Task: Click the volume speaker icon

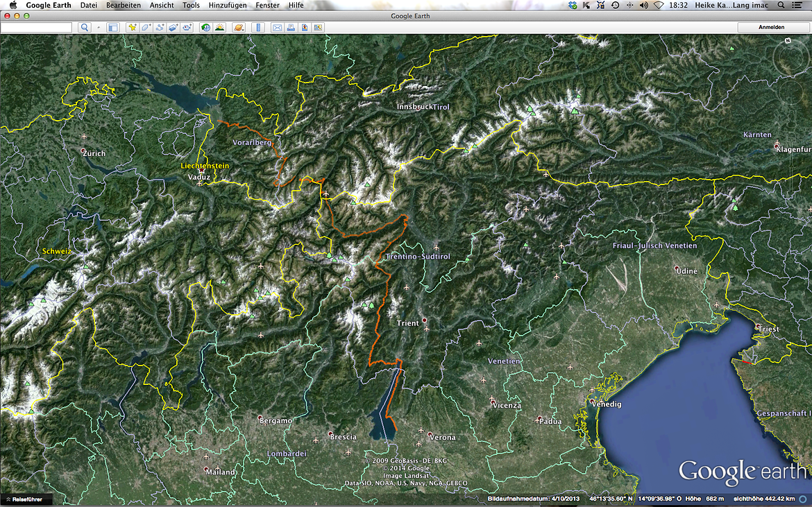Action: [x=643, y=5]
